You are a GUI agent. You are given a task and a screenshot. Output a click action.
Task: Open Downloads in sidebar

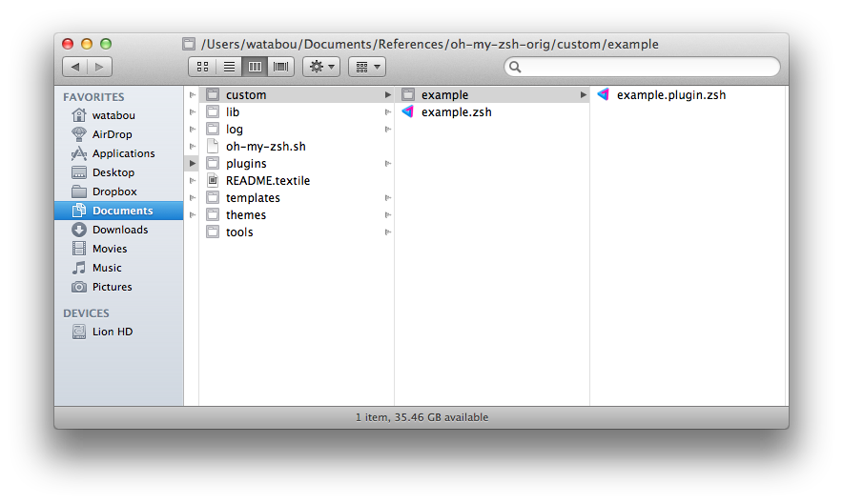tap(119, 230)
